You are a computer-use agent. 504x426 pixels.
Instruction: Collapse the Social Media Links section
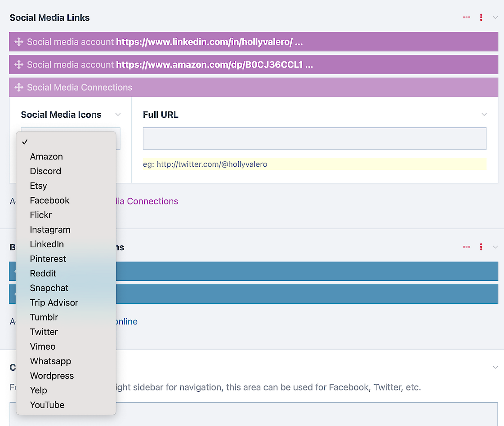pos(495,18)
